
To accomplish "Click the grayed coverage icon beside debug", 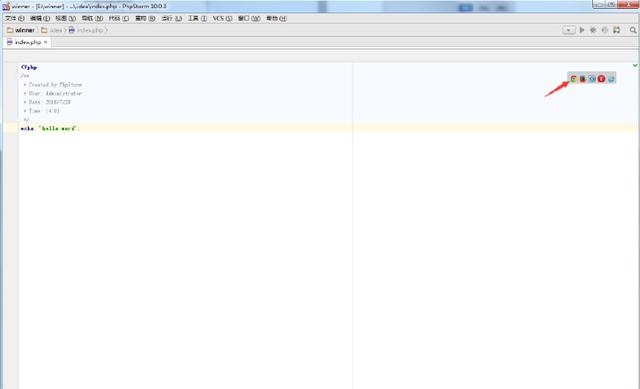I will click(x=605, y=30).
